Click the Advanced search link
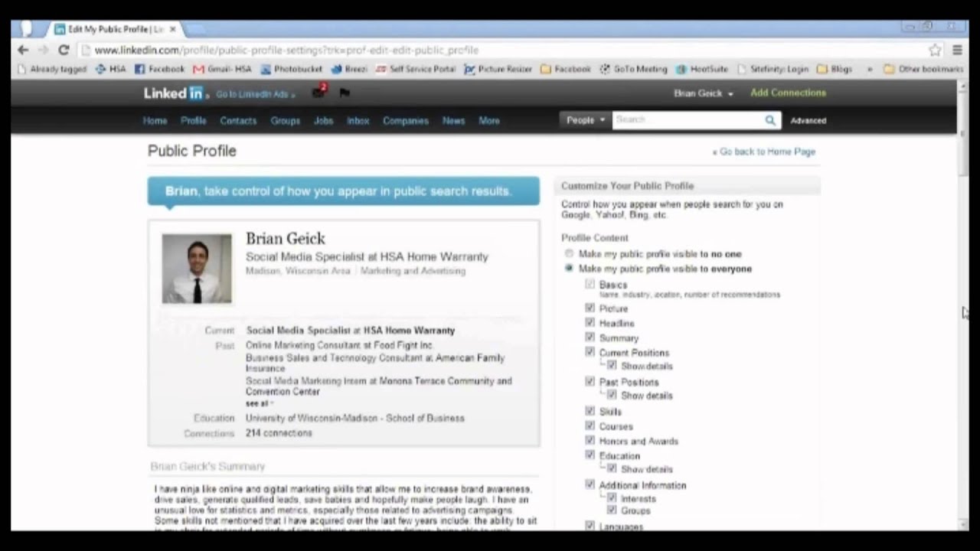 coord(808,121)
